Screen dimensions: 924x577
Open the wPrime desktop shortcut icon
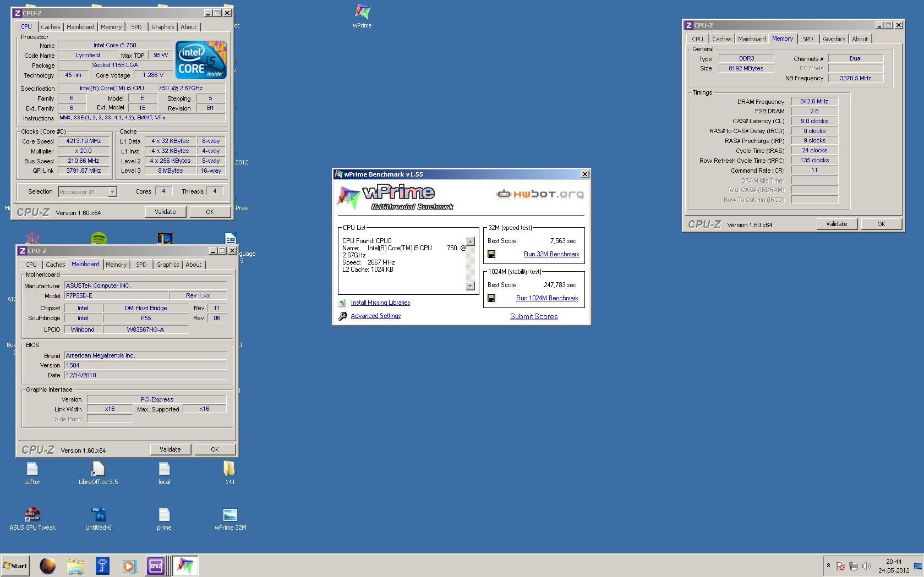[362, 12]
